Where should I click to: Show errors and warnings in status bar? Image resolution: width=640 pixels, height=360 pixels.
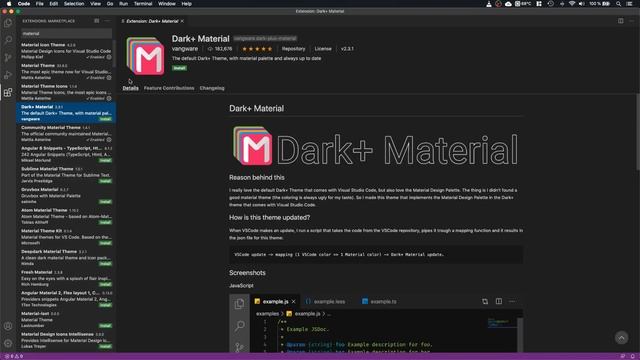(14, 356)
